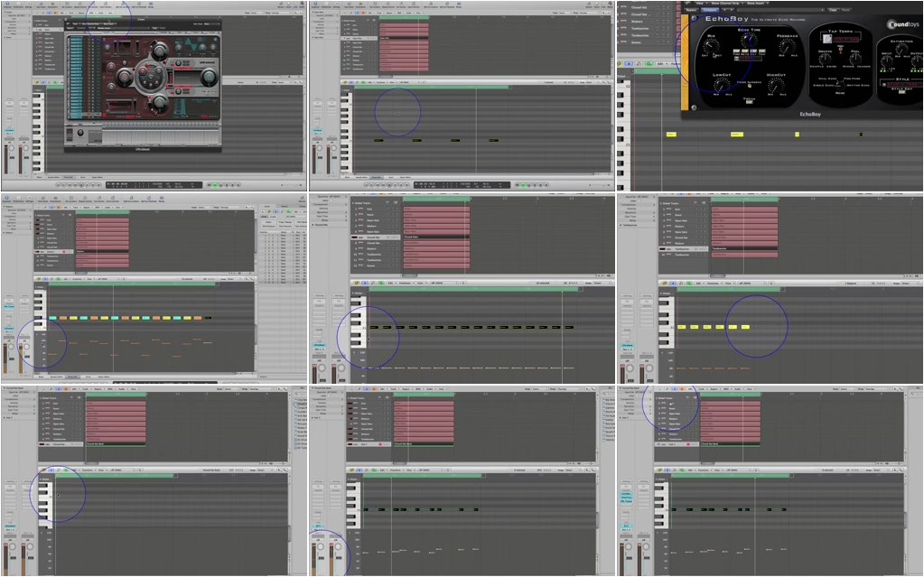
Task: Toggle the yellow Link icon in middle-center piano roll
Action: [355, 283]
